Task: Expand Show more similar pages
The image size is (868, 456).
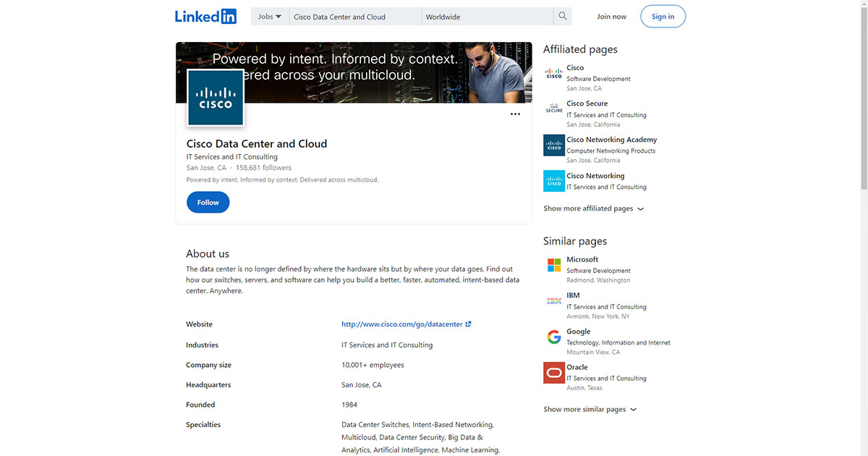Action: 590,409
